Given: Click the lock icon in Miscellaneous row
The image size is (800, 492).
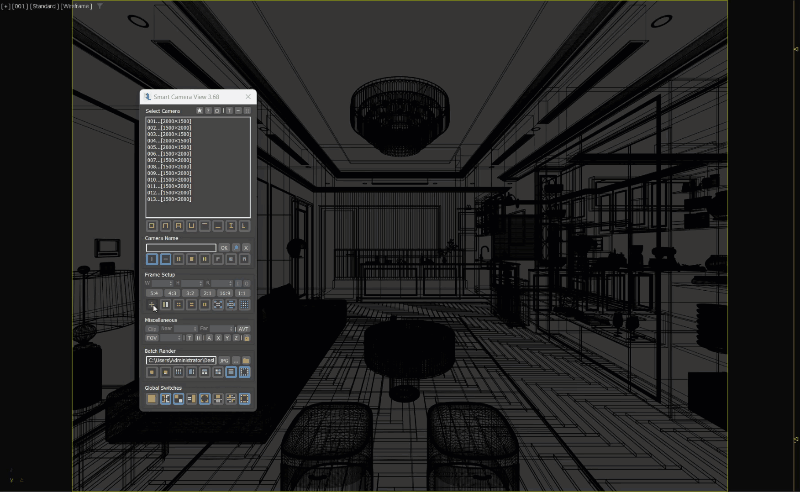Looking at the screenshot, I should click(246, 338).
